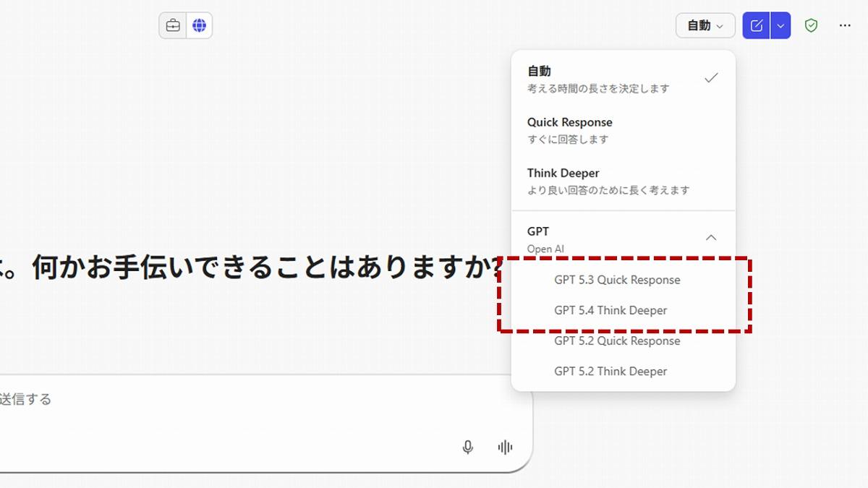This screenshot has height=488, width=868.
Task: Choose GPT 5.2 Quick Response model
Action: point(617,341)
